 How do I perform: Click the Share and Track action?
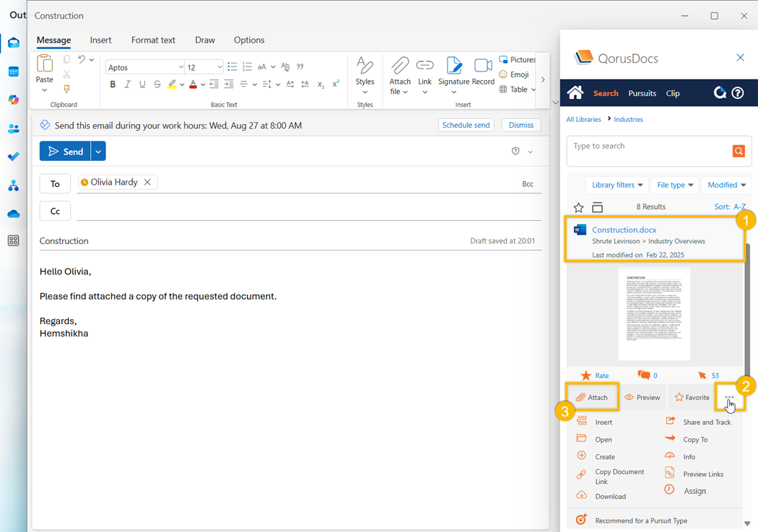(706, 422)
